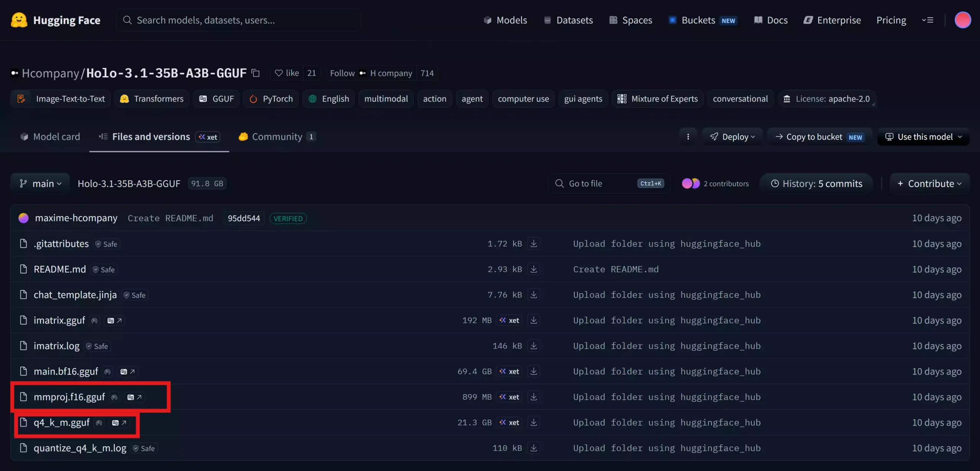Click the Transformers tag
980x471 pixels.
point(152,99)
